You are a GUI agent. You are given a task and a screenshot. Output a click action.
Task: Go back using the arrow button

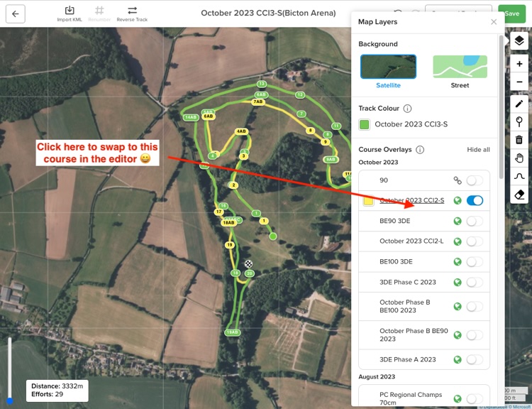click(x=16, y=14)
